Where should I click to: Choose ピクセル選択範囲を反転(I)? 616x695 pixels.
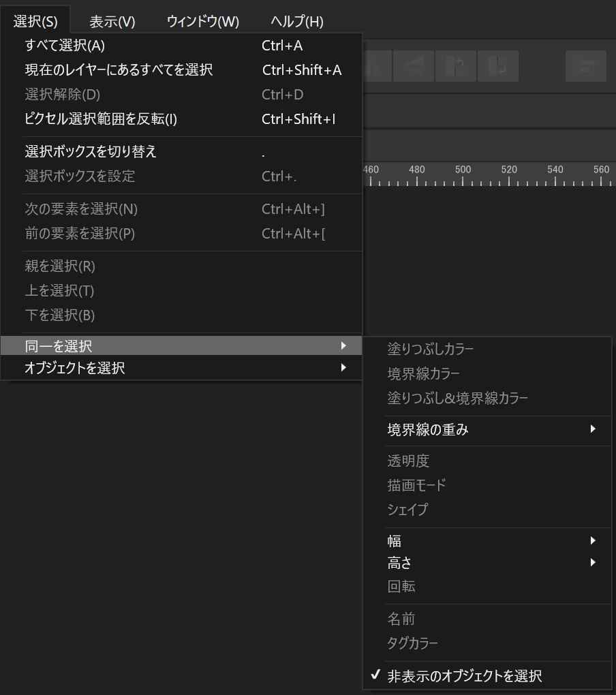pos(91,119)
